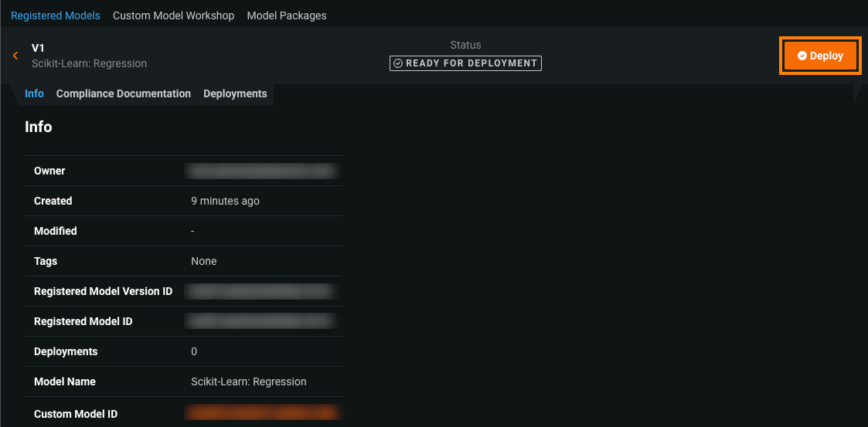Click the Tags value "None"

pyautogui.click(x=204, y=261)
